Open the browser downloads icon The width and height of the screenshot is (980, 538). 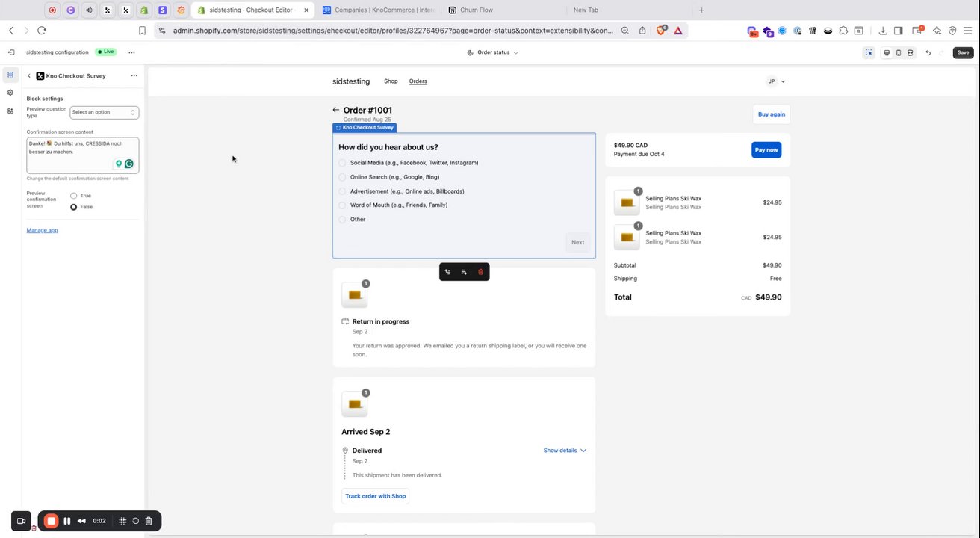pyautogui.click(x=883, y=31)
